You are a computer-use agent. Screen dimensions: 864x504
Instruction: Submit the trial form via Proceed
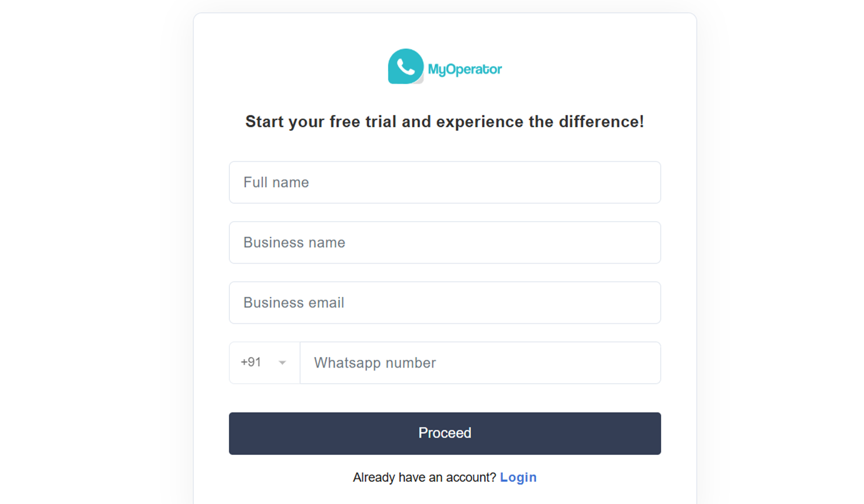[x=445, y=433]
